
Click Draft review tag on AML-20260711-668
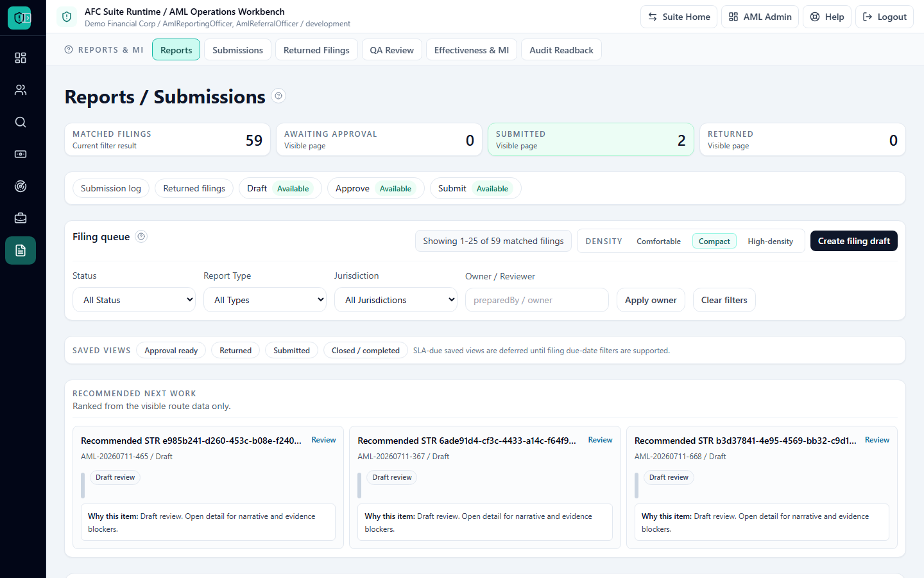pos(669,477)
